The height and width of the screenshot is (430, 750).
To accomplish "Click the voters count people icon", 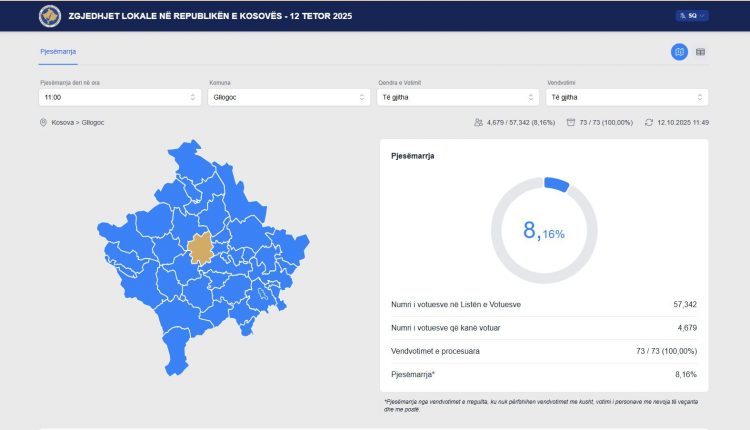I will (478, 122).
